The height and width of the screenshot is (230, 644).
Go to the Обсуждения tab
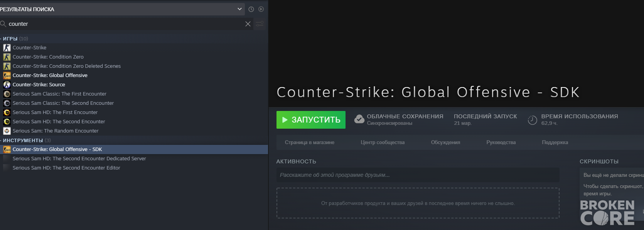445,143
